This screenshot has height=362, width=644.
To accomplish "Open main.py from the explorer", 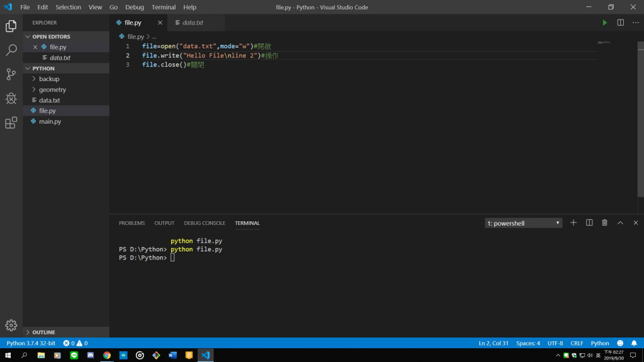I will pos(66,121).
